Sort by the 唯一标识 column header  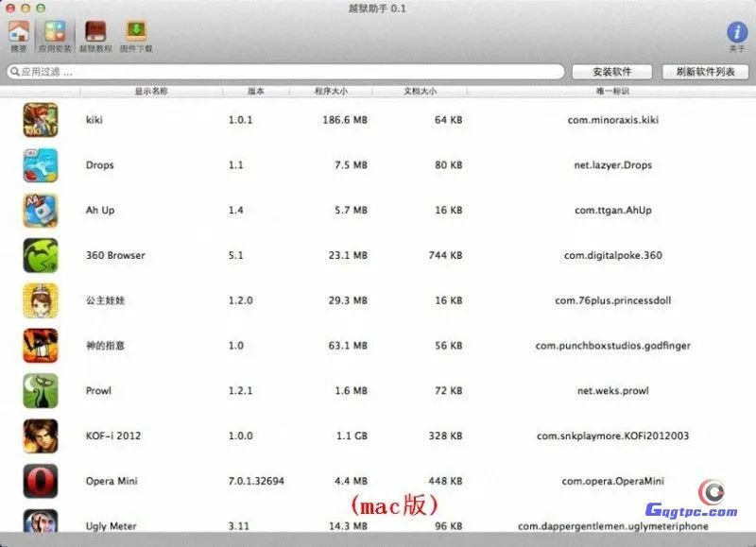[613, 91]
